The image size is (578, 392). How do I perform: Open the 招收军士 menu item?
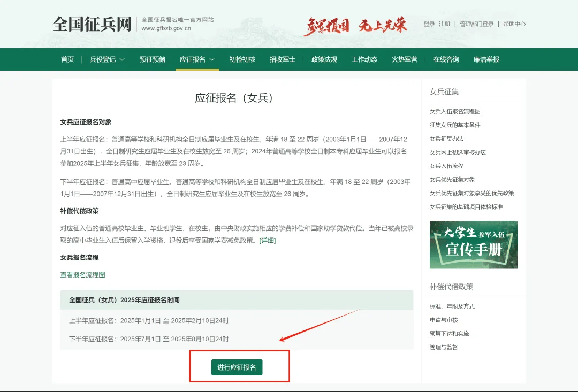[283, 59]
